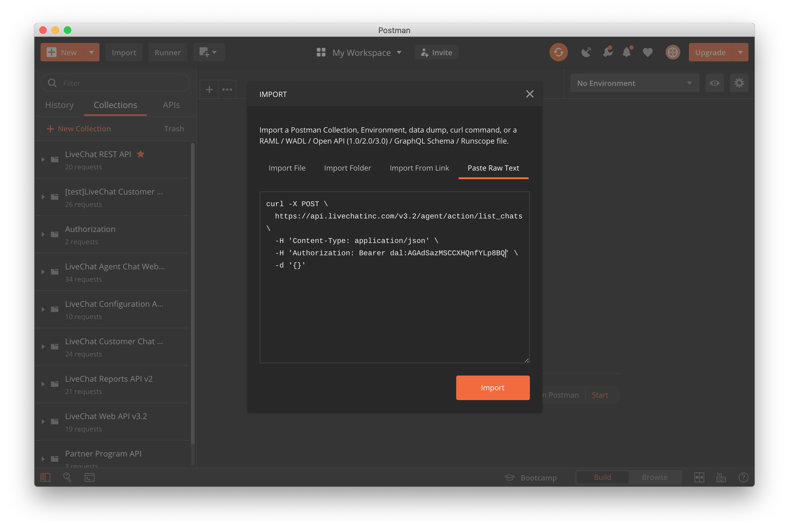The height and width of the screenshot is (532, 789).
Task: Click the '21 requests' count text
Action: click(x=84, y=391)
